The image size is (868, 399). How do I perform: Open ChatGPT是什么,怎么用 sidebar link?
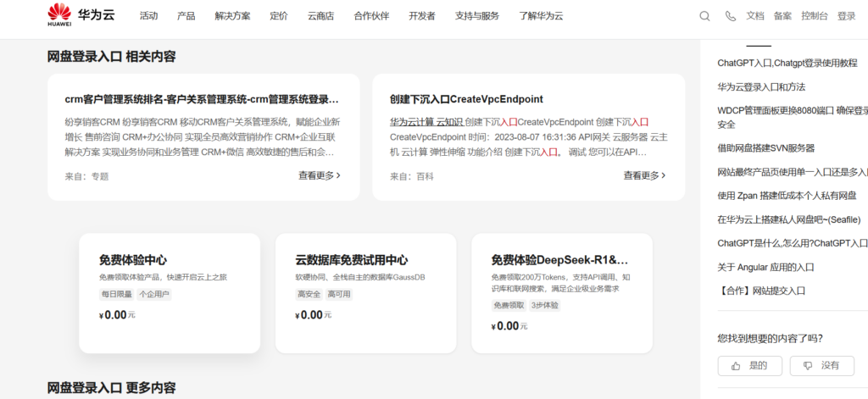click(793, 243)
